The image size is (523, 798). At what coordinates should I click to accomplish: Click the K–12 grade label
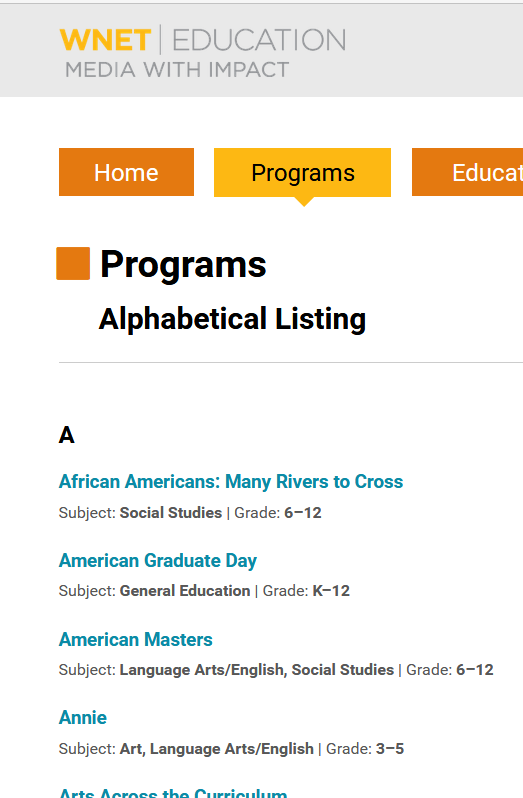pyautogui.click(x=331, y=591)
